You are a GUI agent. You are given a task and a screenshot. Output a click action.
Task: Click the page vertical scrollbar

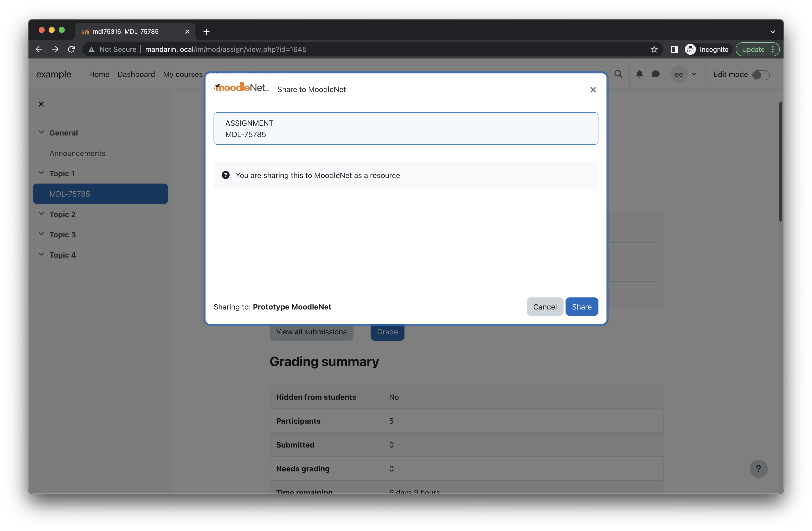pos(780,161)
